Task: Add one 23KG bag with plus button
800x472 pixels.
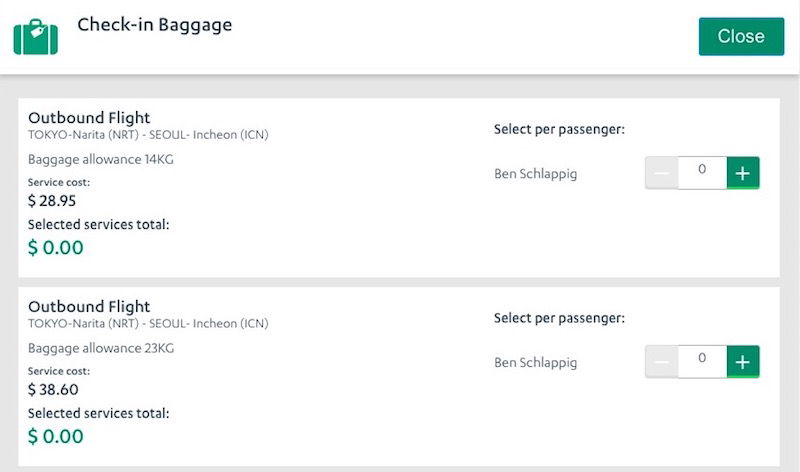Action: click(x=743, y=362)
